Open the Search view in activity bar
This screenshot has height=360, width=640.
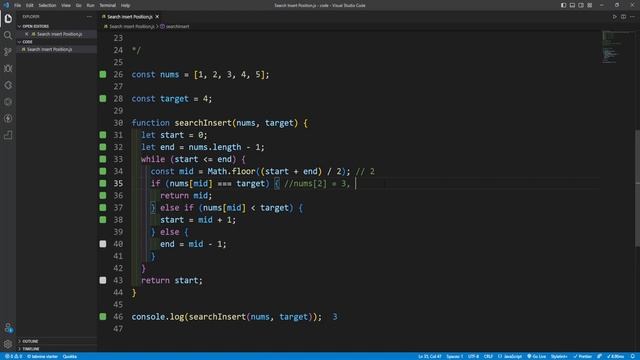(x=8, y=36)
